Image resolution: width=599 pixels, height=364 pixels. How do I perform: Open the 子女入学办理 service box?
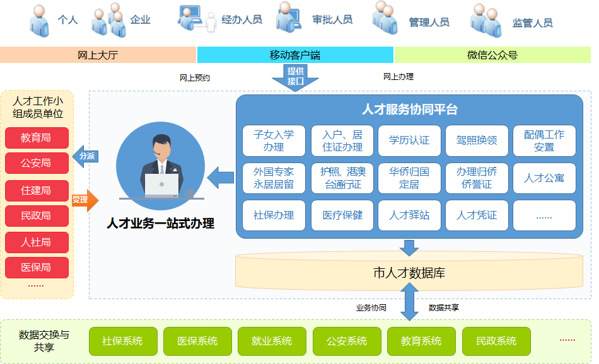tap(274, 141)
